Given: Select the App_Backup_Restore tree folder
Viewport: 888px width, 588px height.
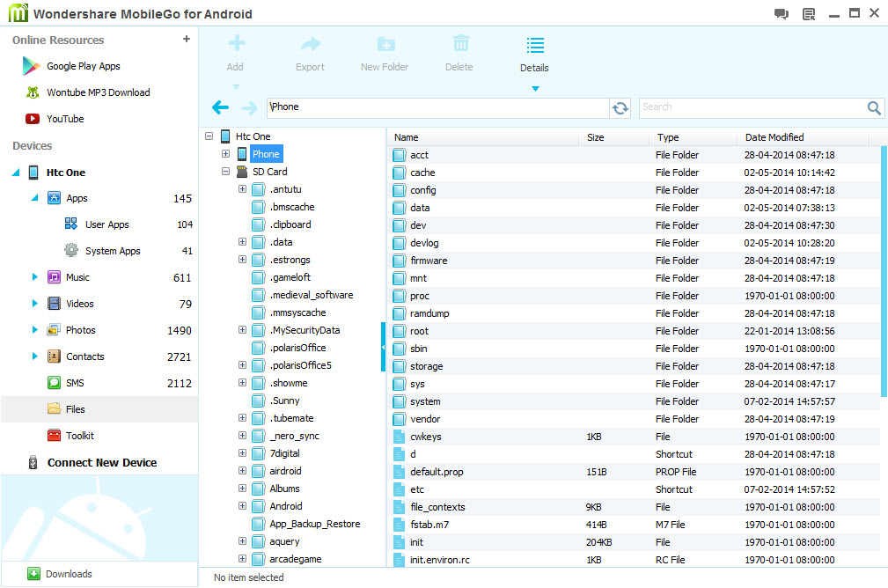Looking at the screenshot, I should 314,524.
